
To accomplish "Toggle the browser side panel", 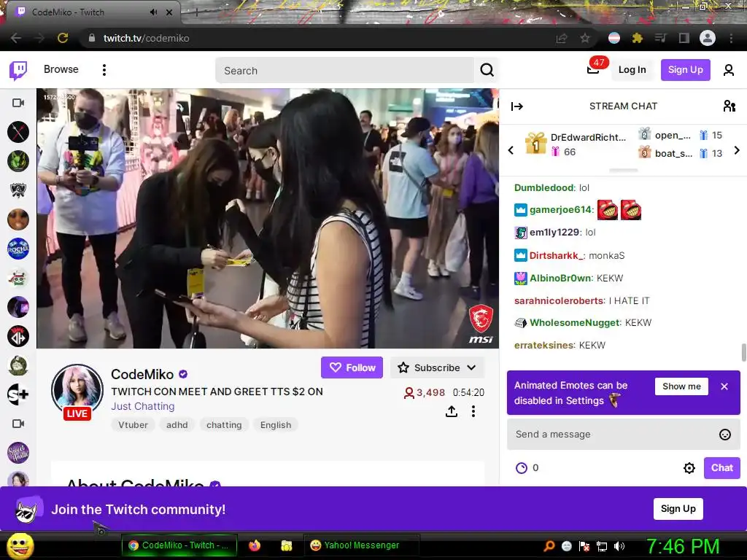I will [684, 38].
